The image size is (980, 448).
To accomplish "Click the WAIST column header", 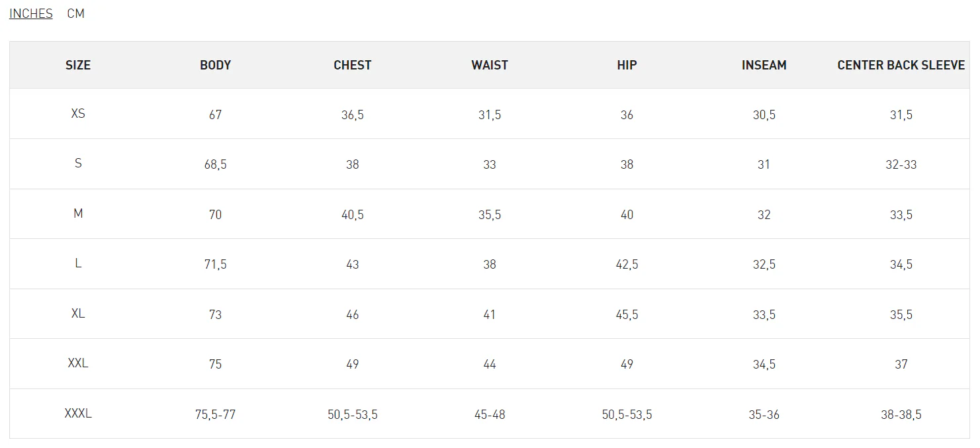I will (490, 66).
